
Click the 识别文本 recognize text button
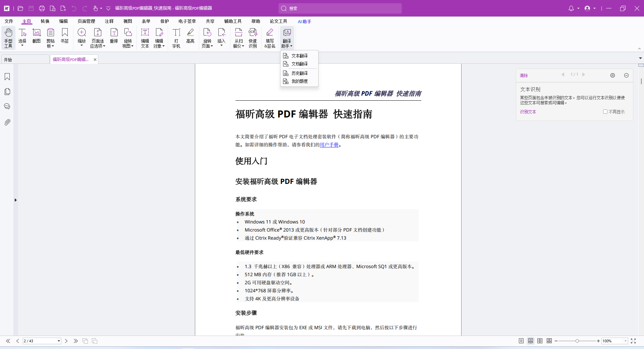(528, 111)
